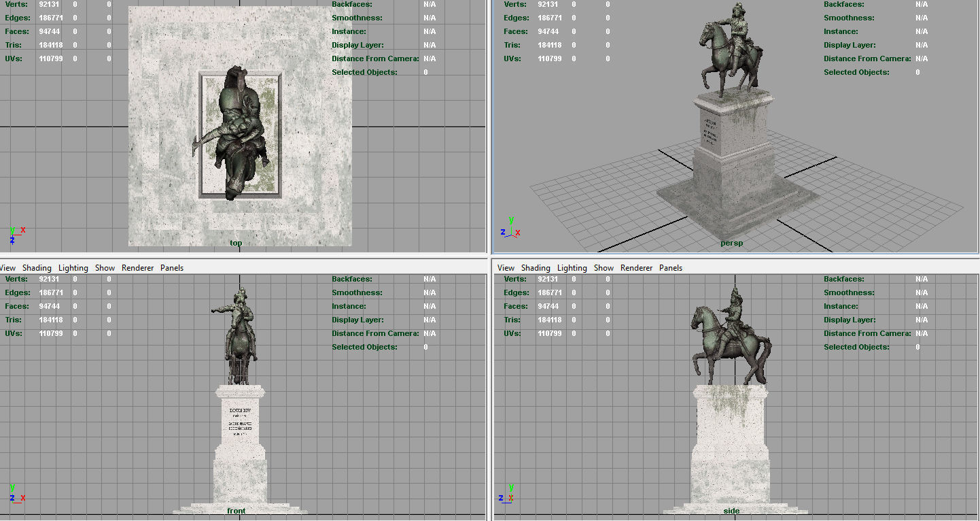Click the "UVs:" label in the top viewport
Image resolution: width=980 pixels, height=521 pixels.
click(x=14, y=58)
